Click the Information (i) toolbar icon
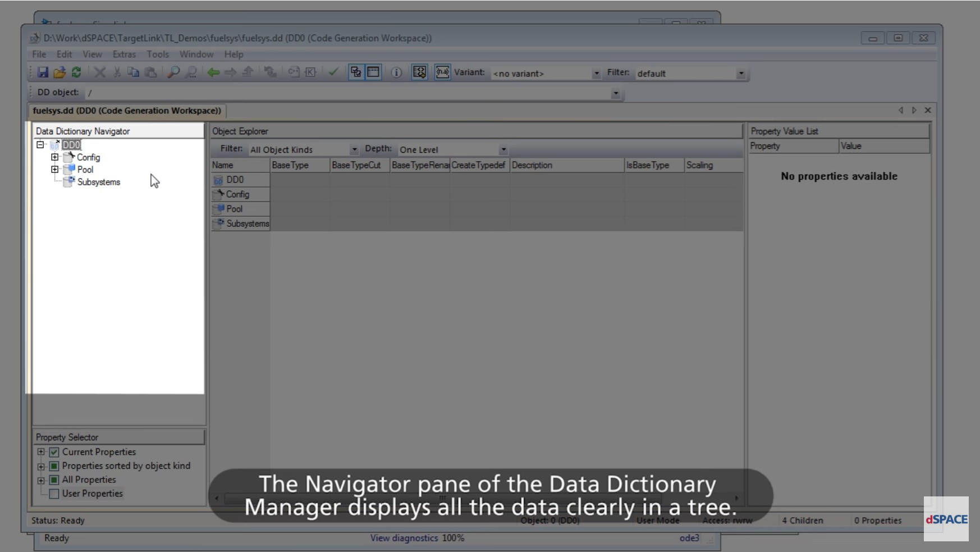 point(396,72)
